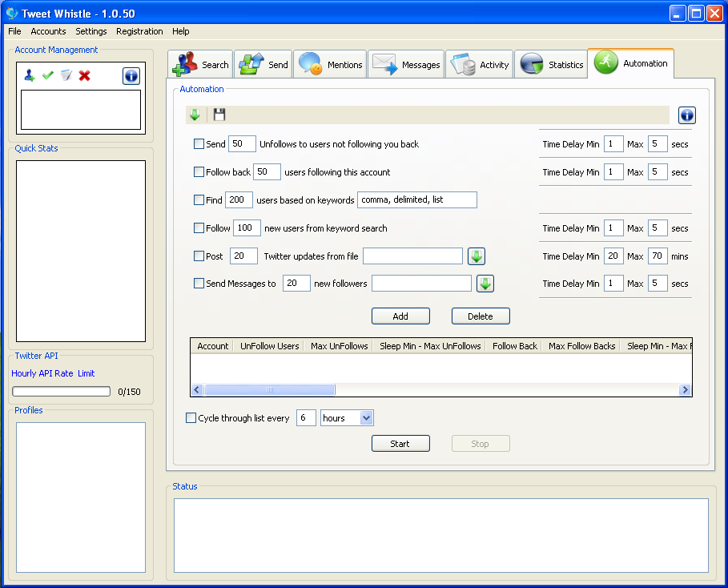
Task: Click the green checkmark verify account icon
Action: coord(48,75)
